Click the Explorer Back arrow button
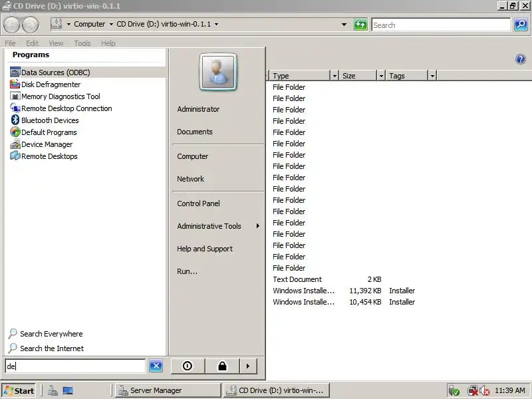 click(11, 25)
